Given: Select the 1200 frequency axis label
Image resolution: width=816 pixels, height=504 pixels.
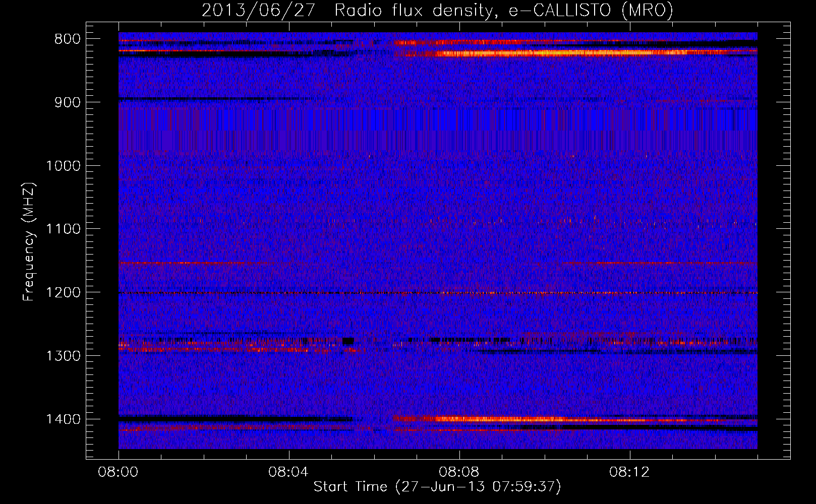Looking at the screenshot, I should pyautogui.click(x=63, y=293).
